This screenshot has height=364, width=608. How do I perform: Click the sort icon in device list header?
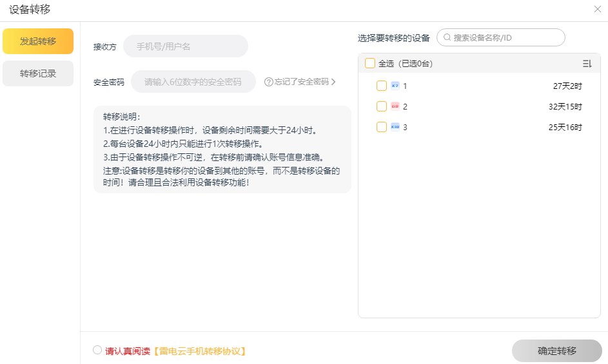[x=586, y=64]
